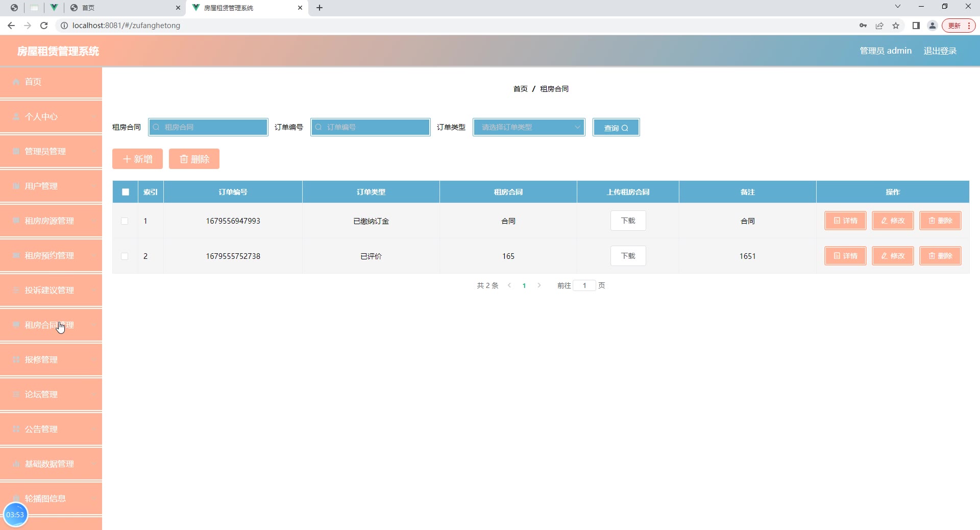Image resolution: width=980 pixels, height=530 pixels.
Task: Bookmark this page with the star icon
Action: [896, 26]
